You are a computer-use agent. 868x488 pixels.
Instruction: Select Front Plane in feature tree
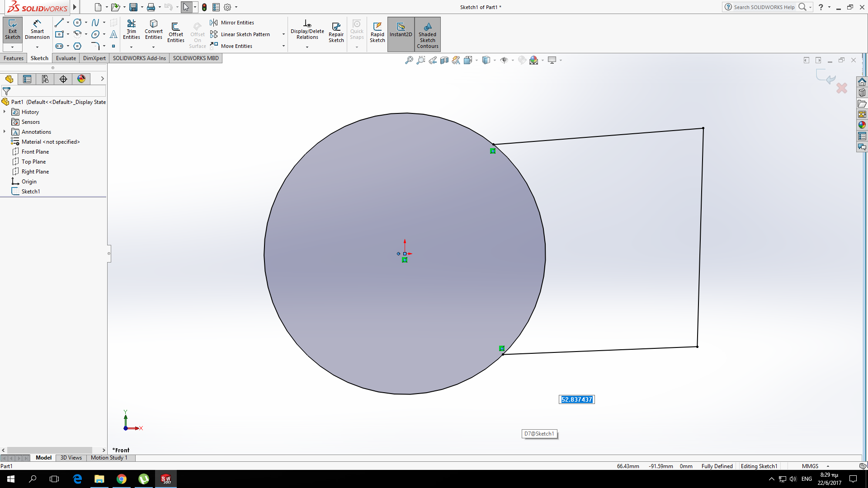35,152
